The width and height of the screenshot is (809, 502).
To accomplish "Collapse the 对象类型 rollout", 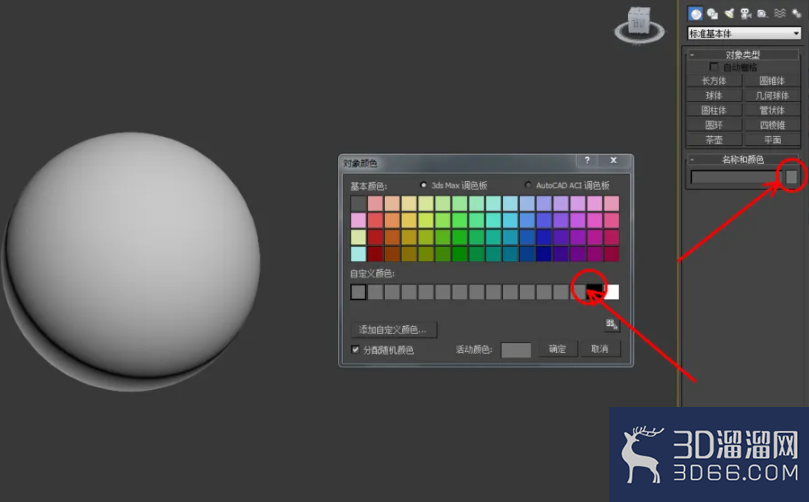I will tap(743, 55).
